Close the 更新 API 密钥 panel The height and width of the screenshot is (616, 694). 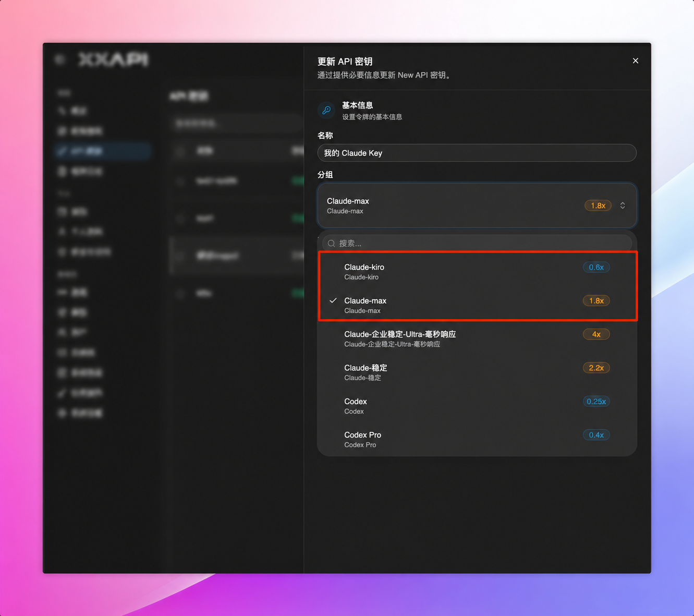pyautogui.click(x=635, y=61)
